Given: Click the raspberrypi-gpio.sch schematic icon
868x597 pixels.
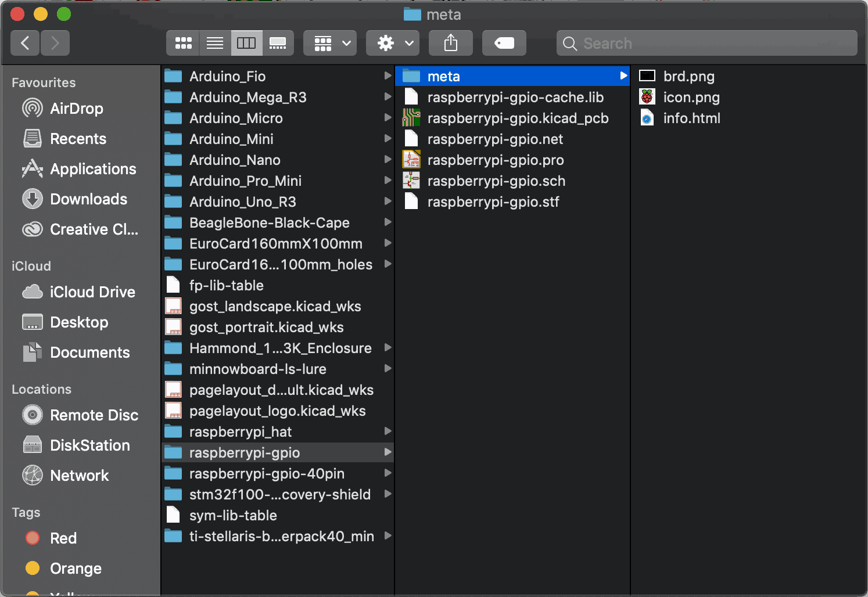Looking at the screenshot, I should click(411, 181).
